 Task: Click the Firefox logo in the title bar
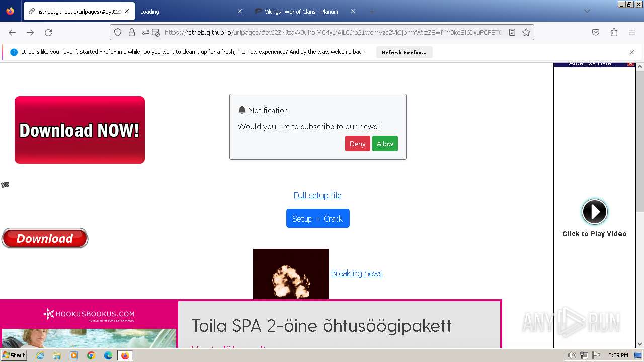[10, 11]
